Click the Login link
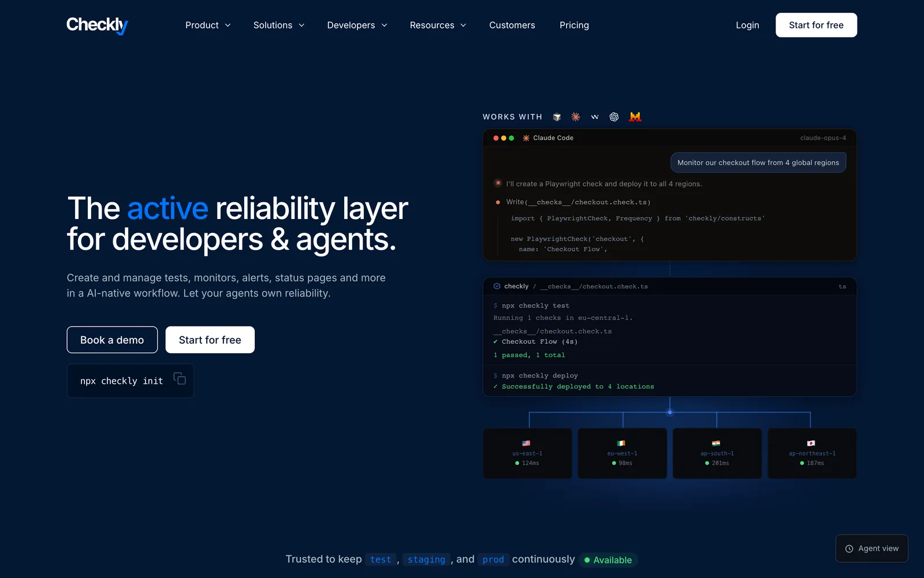This screenshot has width=924, height=578. [747, 25]
